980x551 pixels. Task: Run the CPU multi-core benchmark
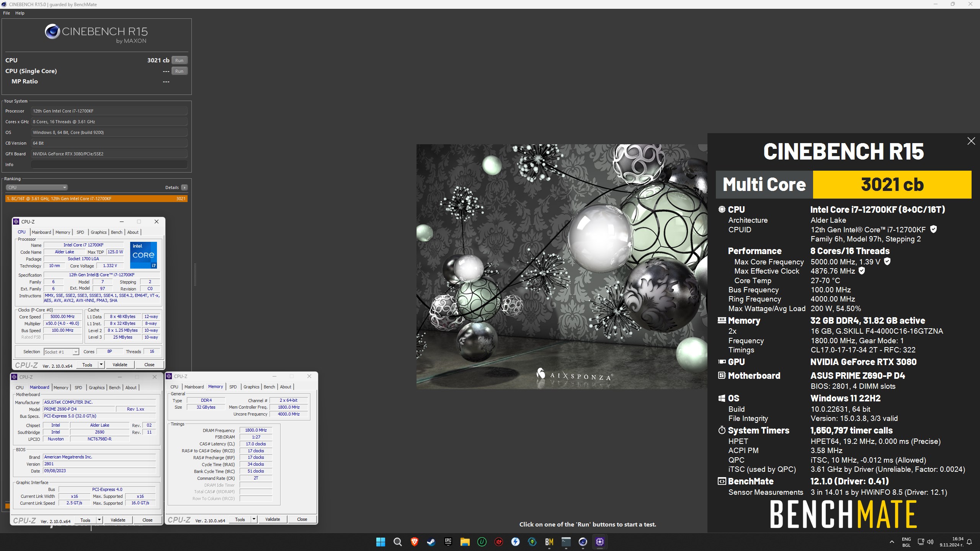(179, 60)
